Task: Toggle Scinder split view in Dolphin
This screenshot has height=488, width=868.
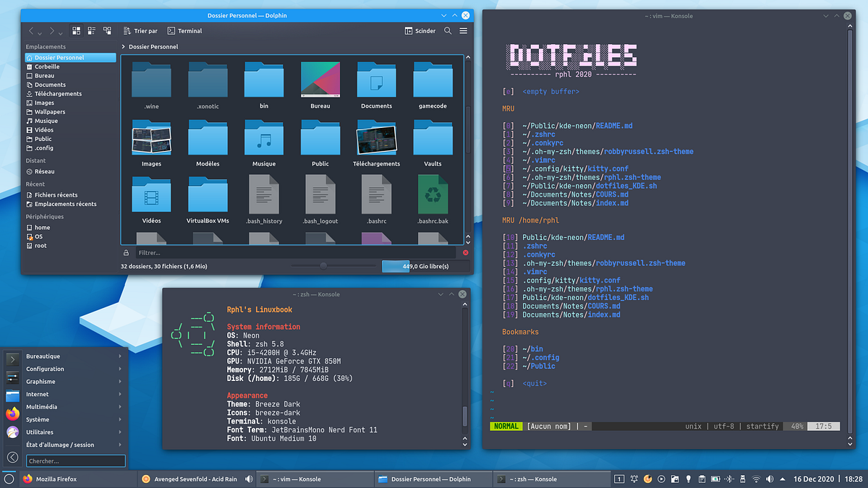Action: tap(420, 30)
